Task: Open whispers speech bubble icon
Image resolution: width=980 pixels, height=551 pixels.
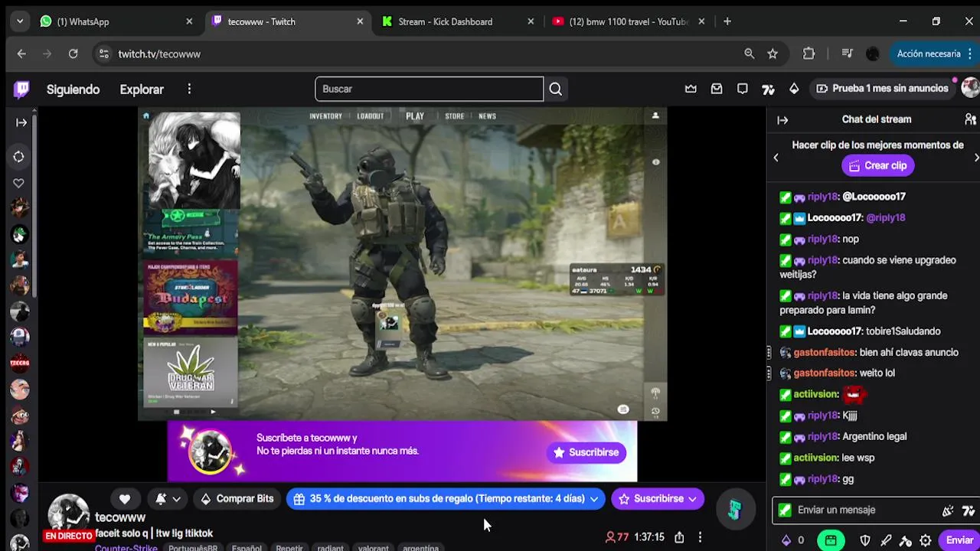Action: 743,89
